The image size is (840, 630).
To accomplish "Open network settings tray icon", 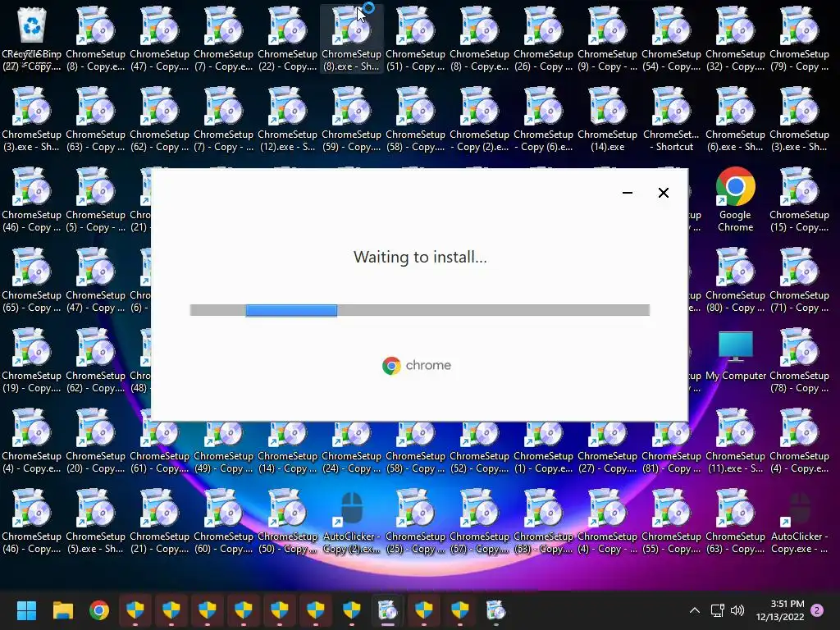I will tap(717, 610).
